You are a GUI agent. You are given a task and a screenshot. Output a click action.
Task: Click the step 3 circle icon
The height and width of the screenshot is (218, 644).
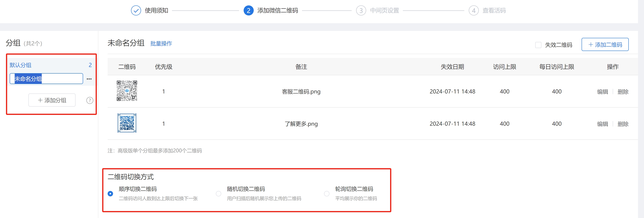click(x=361, y=10)
